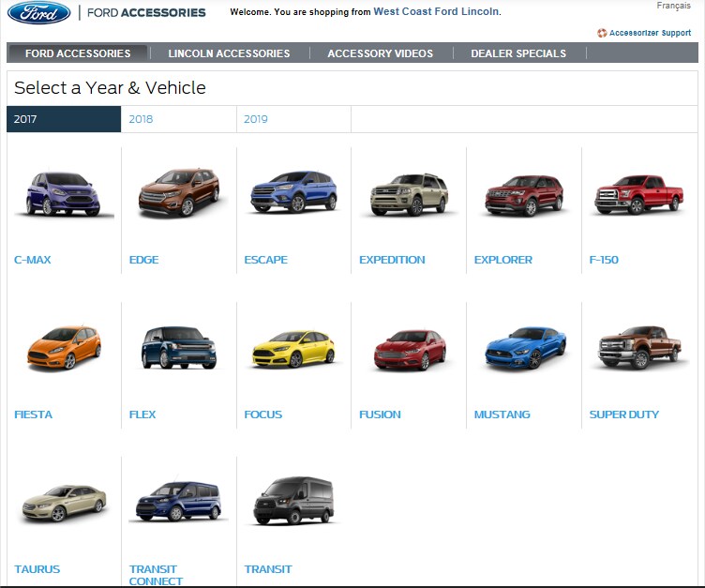Open the Lincoln Accessories menu tab
Image resolution: width=705 pixels, height=588 pixels.
pyautogui.click(x=229, y=53)
